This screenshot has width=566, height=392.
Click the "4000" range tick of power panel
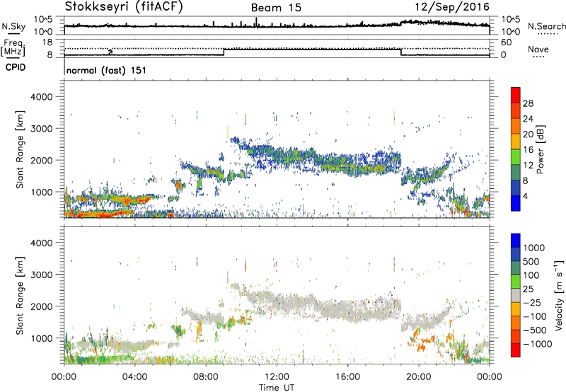coord(41,97)
